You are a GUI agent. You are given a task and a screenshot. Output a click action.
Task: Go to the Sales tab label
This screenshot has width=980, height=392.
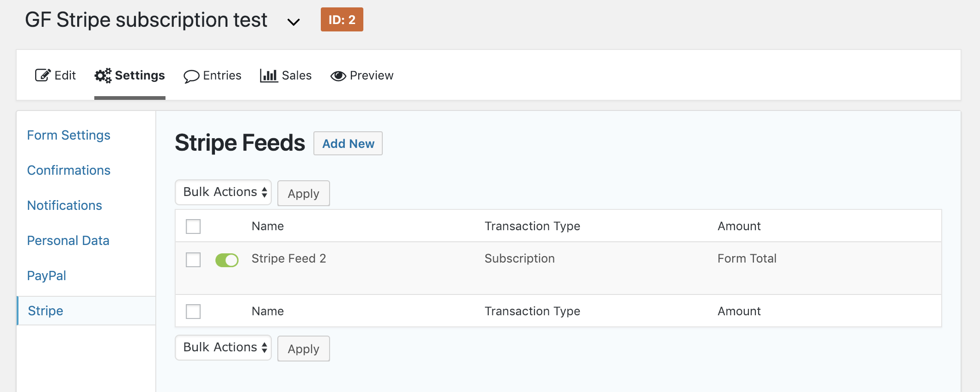[297, 75]
